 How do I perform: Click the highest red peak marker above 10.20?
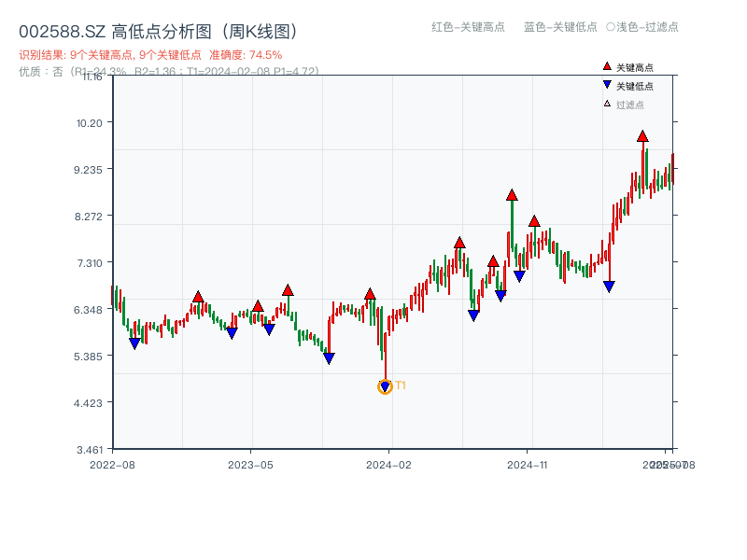(642, 136)
